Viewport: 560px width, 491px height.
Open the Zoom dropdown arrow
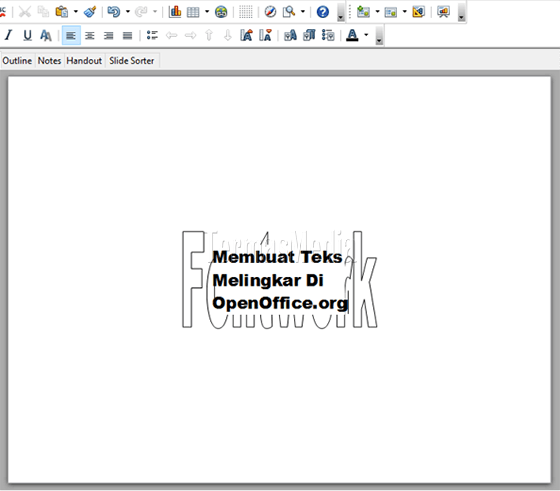302,12
